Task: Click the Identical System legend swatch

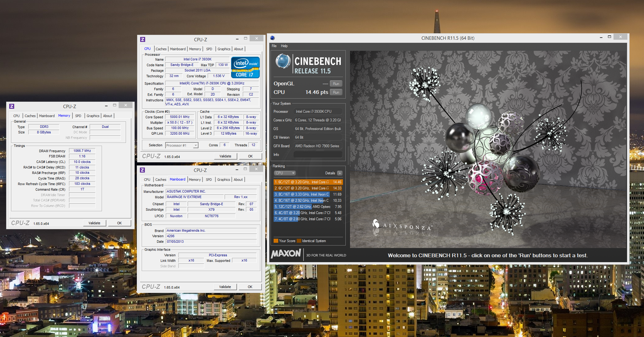Action: tap(299, 241)
